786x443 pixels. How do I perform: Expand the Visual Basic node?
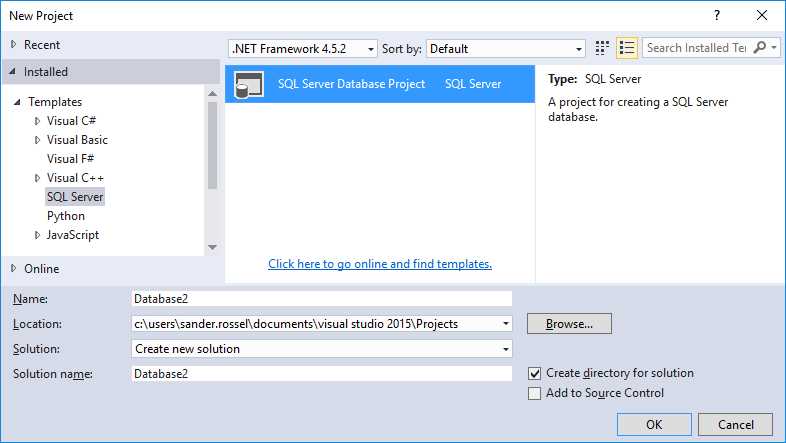click(37, 140)
